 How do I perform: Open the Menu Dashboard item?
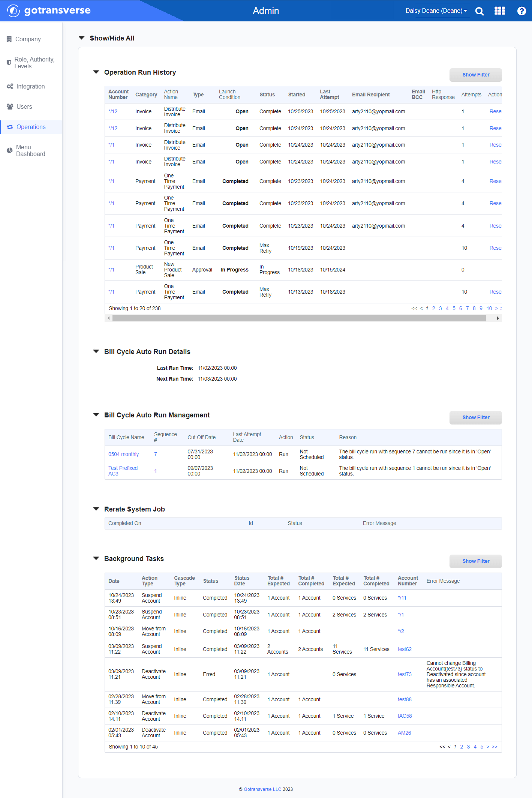(x=31, y=150)
